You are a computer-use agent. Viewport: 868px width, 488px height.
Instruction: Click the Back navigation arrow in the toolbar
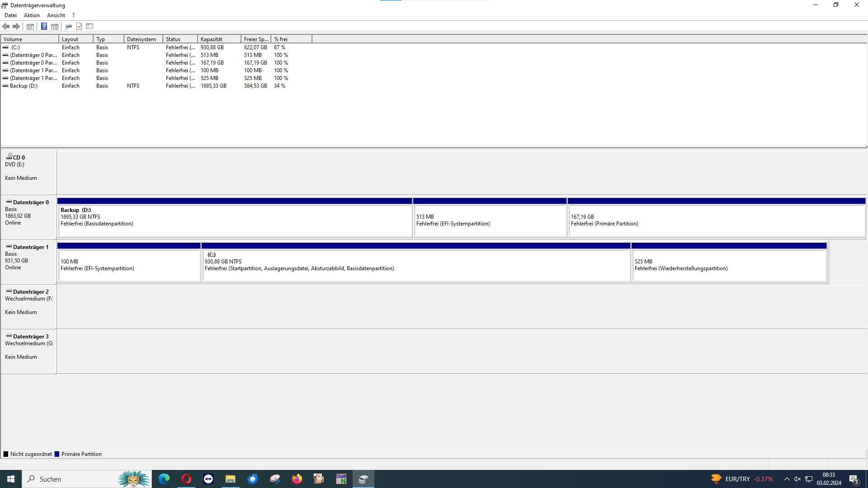6,26
